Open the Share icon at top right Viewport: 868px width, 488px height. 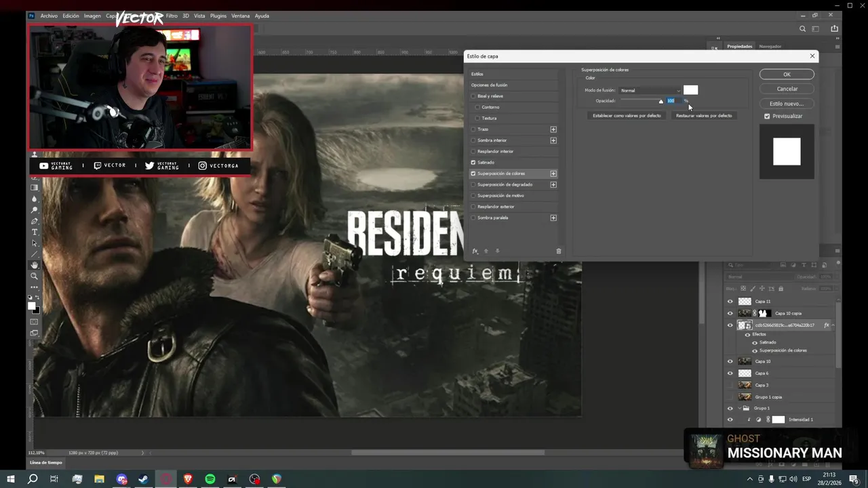tap(835, 28)
